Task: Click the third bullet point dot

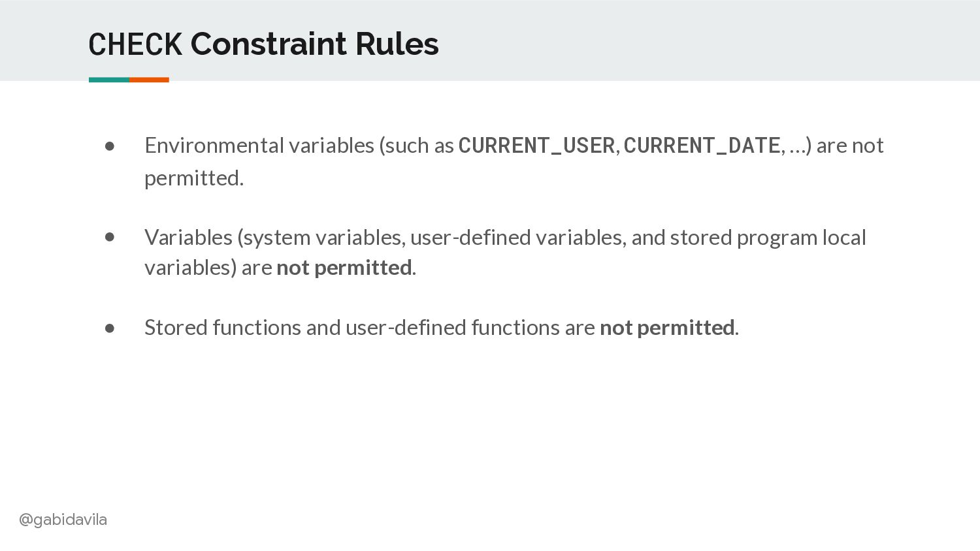Action: pyautogui.click(x=110, y=328)
